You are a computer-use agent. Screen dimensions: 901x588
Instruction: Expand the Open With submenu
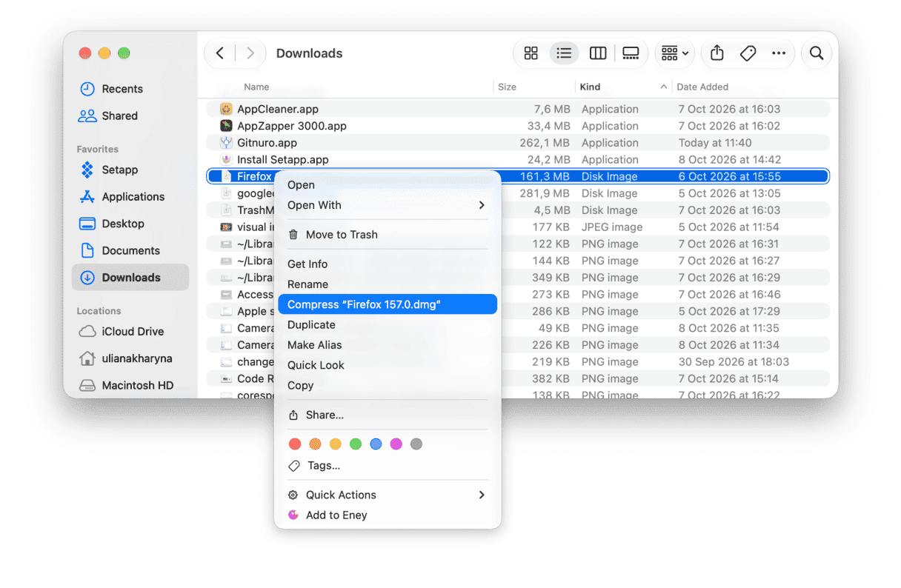tap(388, 205)
